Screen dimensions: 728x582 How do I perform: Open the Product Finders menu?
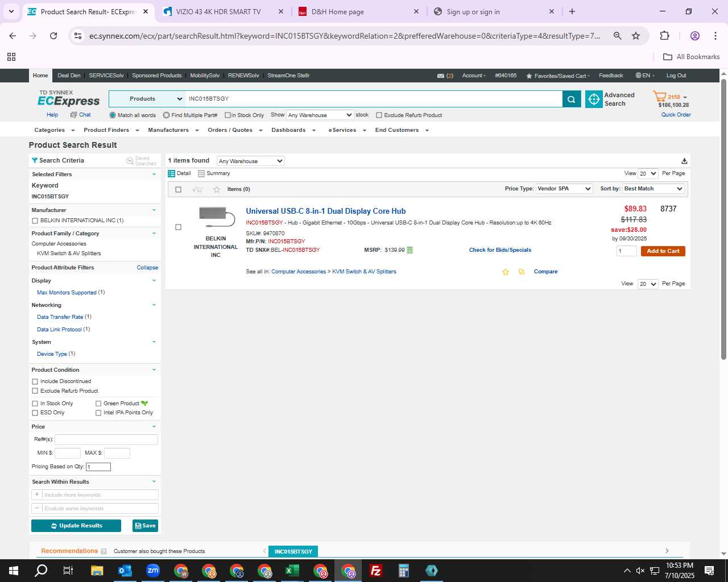pyautogui.click(x=111, y=130)
